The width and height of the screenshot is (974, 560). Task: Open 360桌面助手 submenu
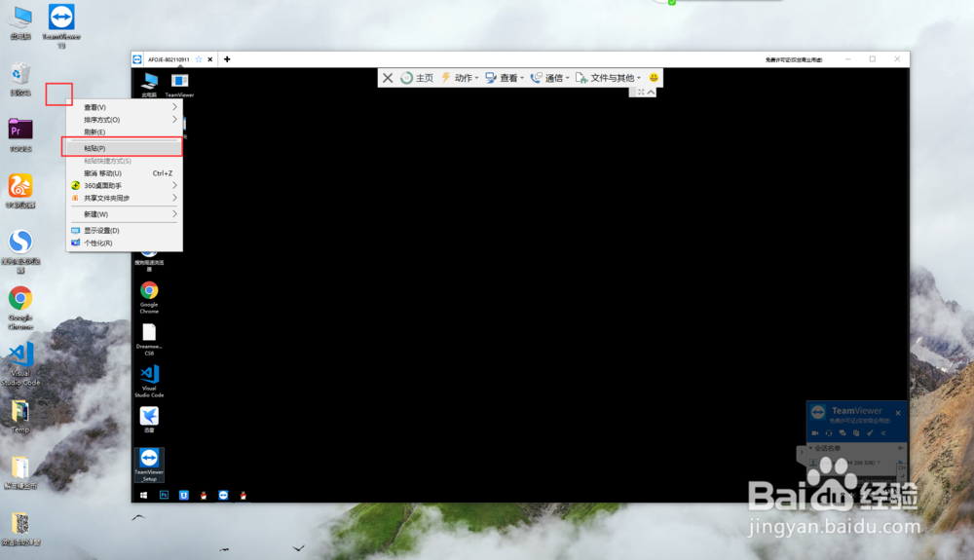[x=124, y=186]
